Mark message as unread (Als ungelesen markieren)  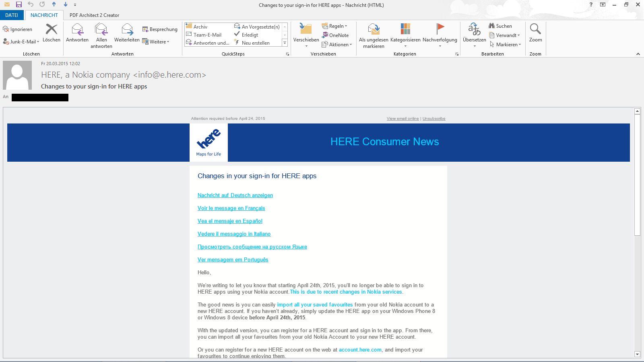click(374, 36)
